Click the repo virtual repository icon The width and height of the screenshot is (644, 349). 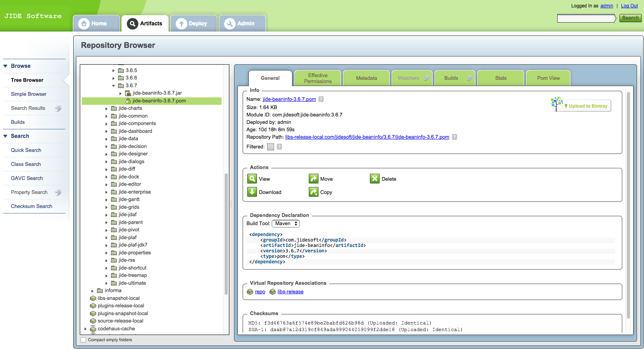(x=250, y=292)
